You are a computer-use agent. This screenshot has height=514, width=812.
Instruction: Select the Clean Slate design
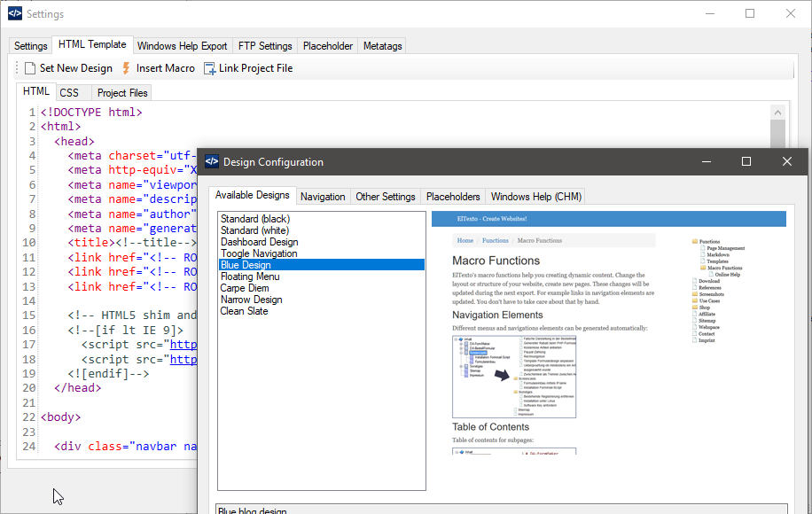coord(322,311)
